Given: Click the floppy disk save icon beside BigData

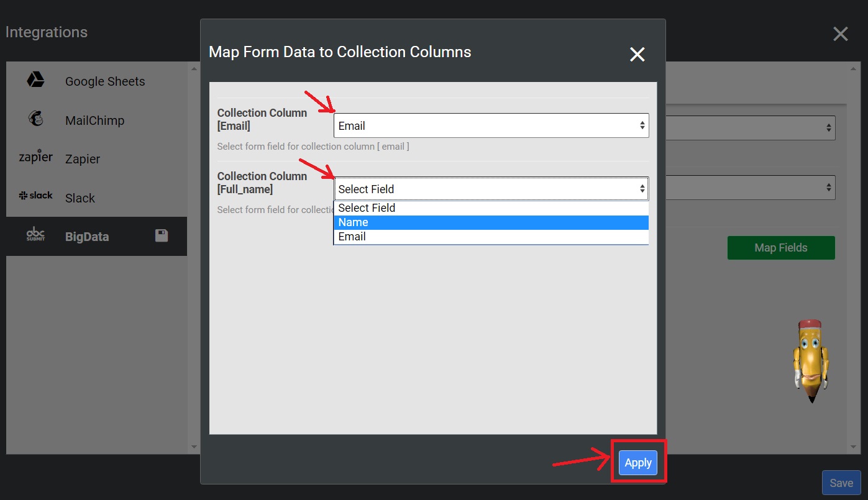Looking at the screenshot, I should click(162, 235).
